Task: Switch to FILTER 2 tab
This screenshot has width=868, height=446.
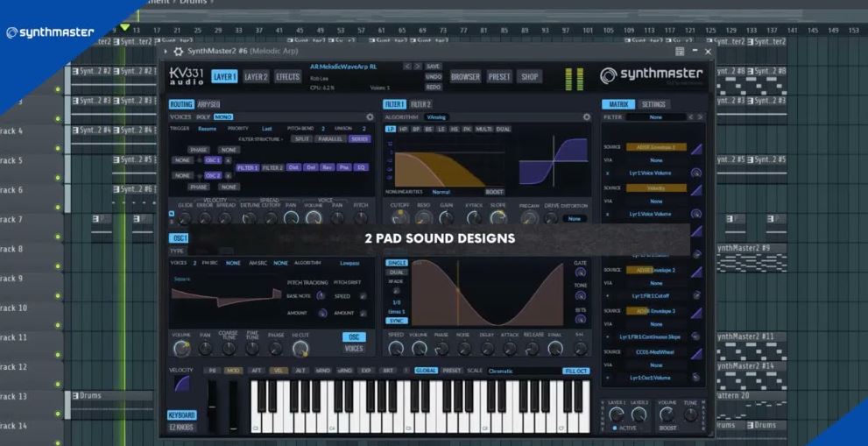Action: click(x=420, y=104)
